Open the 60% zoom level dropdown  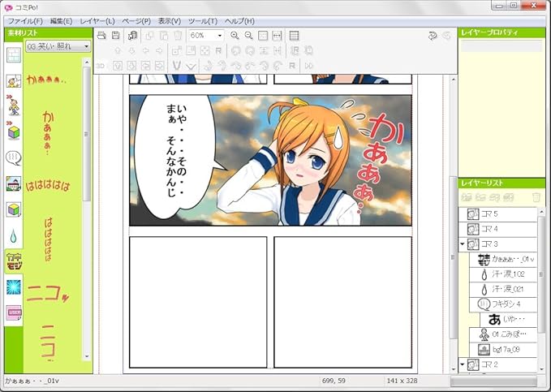pos(219,36)
